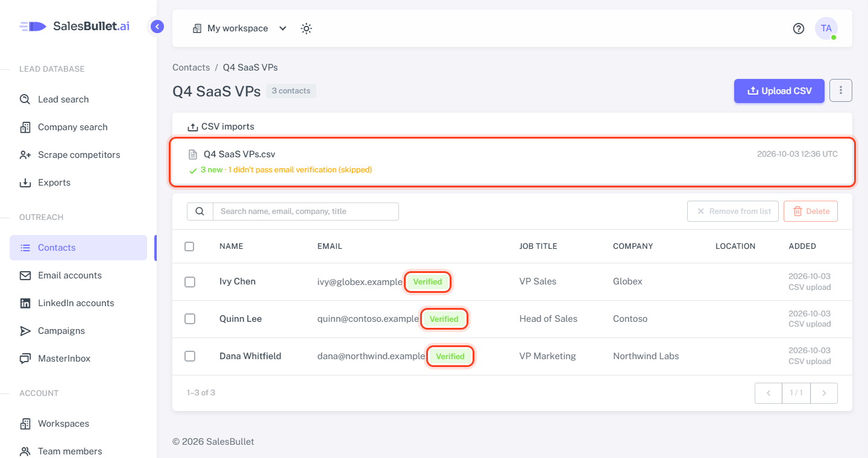Click the Northwind Labs company cell
This screenshot has width=868, height=458.
646,356
